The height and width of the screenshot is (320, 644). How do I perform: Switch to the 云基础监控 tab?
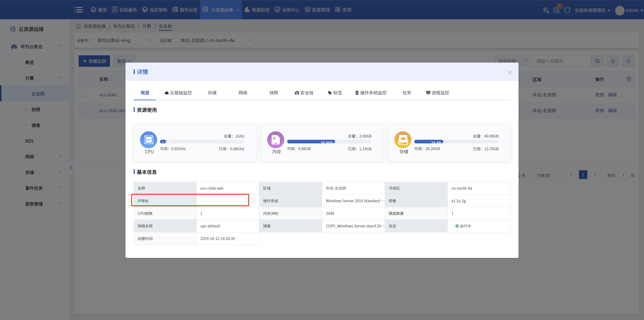click(x=178, y=93)
